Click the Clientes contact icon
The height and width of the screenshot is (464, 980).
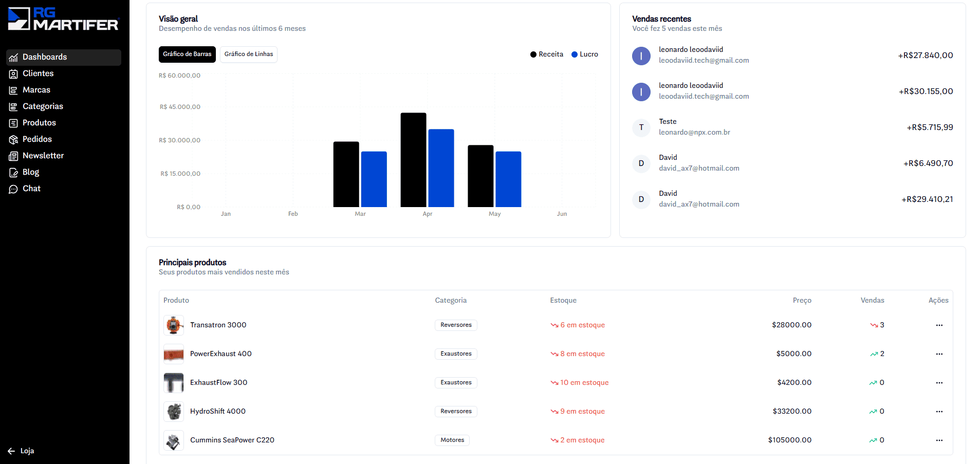pos(13,74)
